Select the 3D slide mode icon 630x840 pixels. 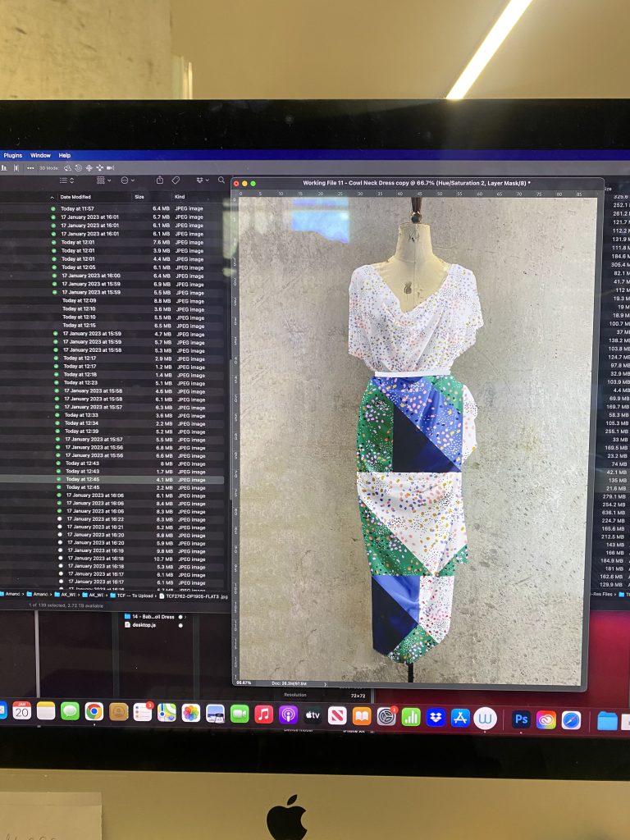pos(99,167)
